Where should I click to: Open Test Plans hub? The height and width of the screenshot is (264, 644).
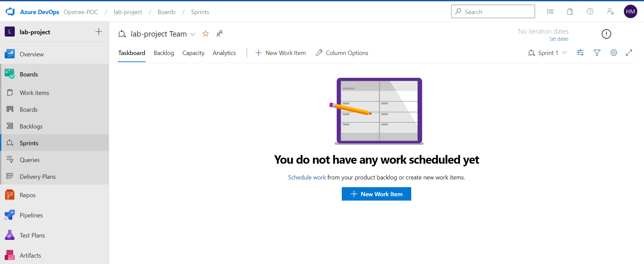point(54,235)
